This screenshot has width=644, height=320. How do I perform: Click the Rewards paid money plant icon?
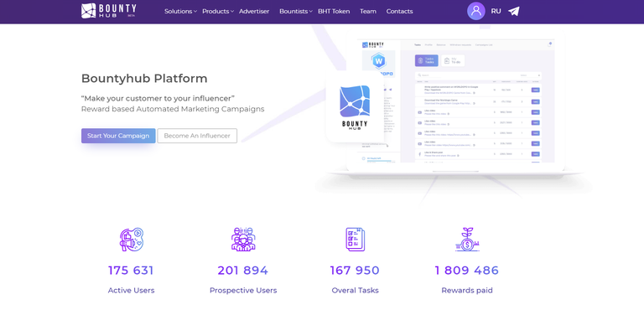click(x=467, y=240)
